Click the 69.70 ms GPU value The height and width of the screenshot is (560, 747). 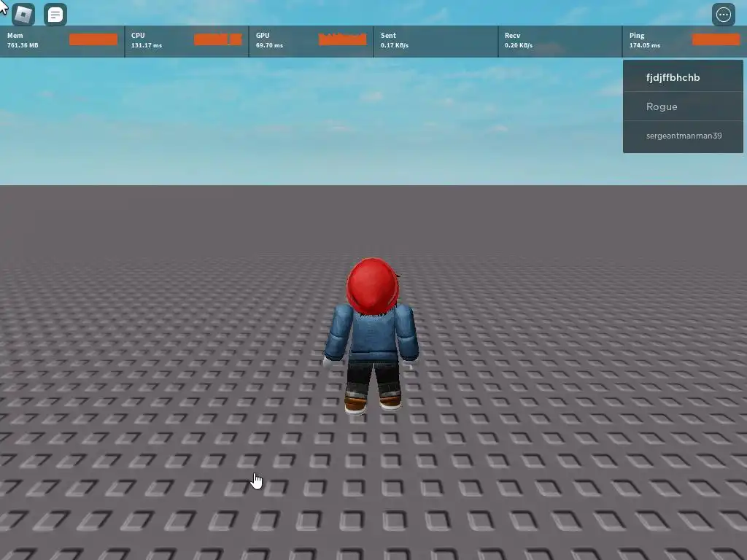click(269, 45)
